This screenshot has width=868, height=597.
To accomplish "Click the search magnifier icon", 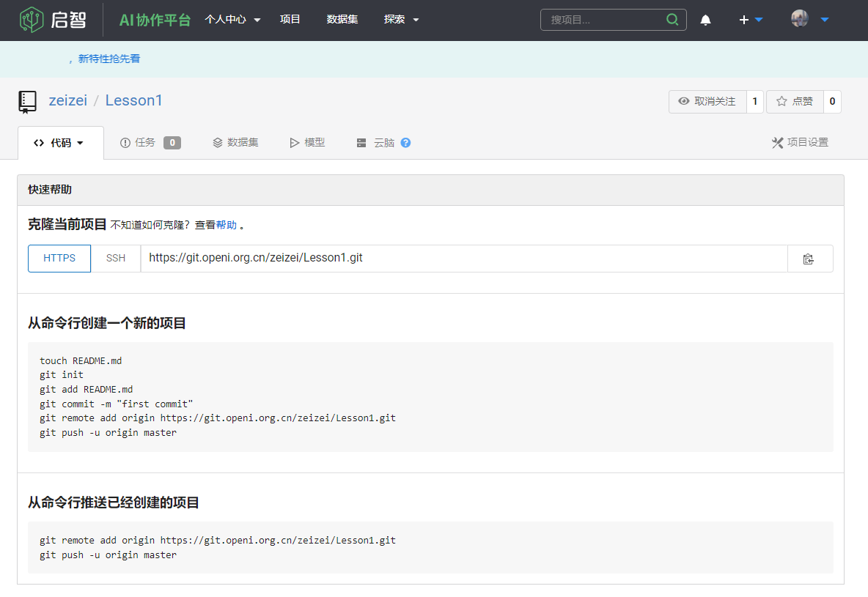I will (x=672, y=19).
